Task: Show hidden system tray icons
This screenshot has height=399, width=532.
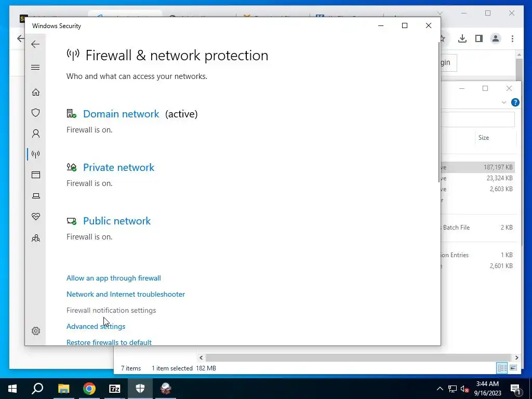Action: tap(440, 389)
